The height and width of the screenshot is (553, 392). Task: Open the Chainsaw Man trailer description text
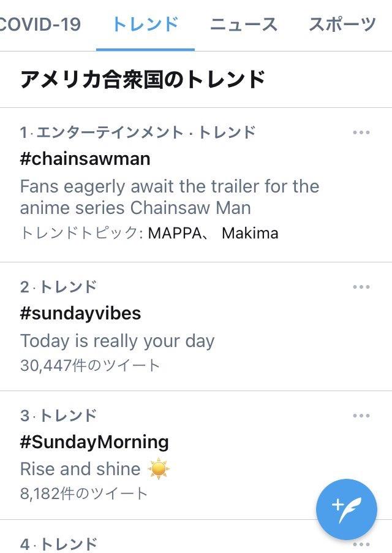click(x=170, y=197)
